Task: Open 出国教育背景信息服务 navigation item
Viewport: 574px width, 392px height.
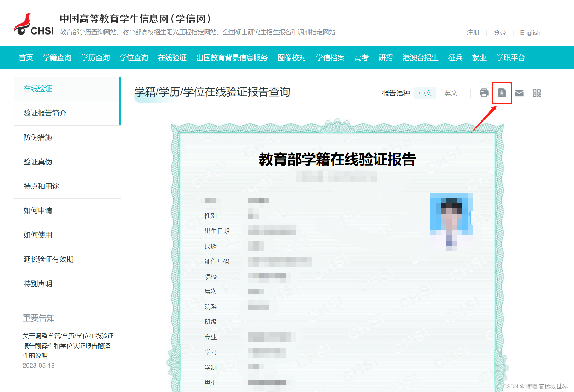Action: 232,58
